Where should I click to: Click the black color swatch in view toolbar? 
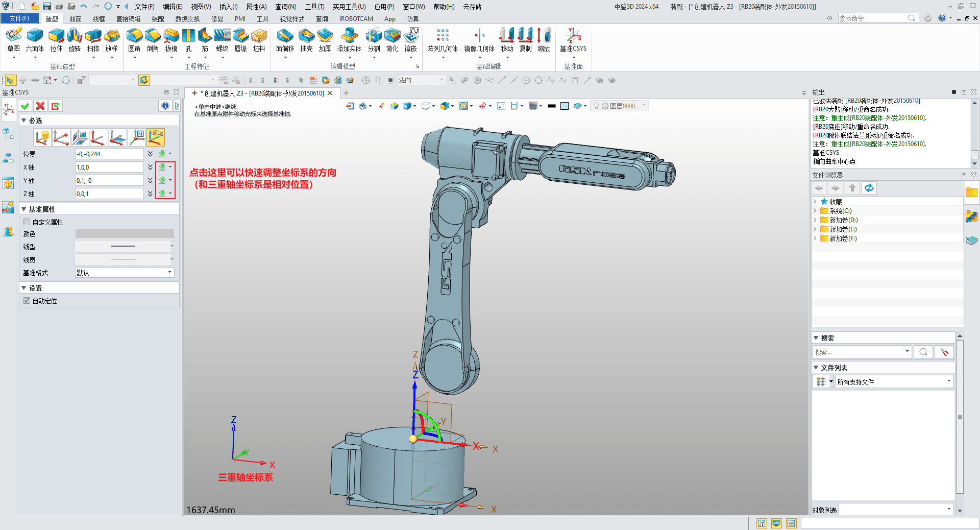(x=551, y=106)
